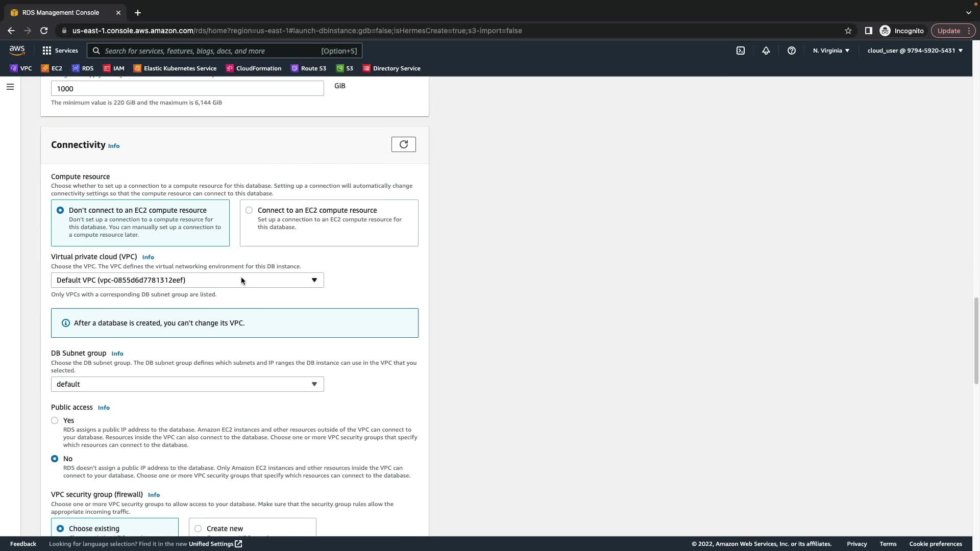Click the allocated storage 1000 field
The height and width of the screenshot is (551, 980).
[187, 89]
